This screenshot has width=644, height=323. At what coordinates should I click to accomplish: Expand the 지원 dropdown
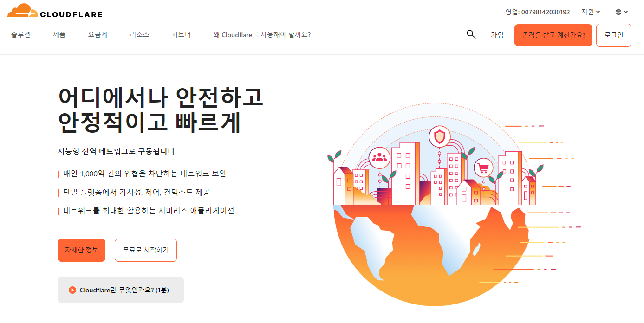click(591, 12)
